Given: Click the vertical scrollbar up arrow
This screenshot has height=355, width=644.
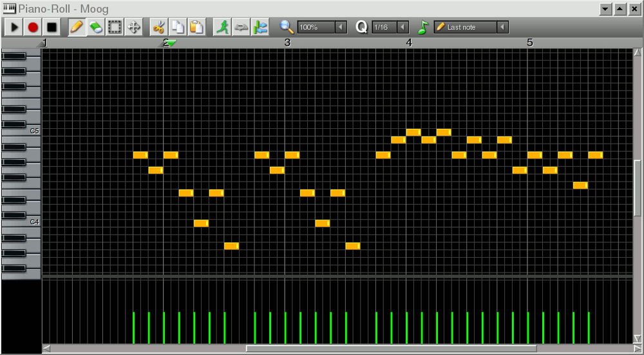Looking at the screenshot, I should pos(638,53).
